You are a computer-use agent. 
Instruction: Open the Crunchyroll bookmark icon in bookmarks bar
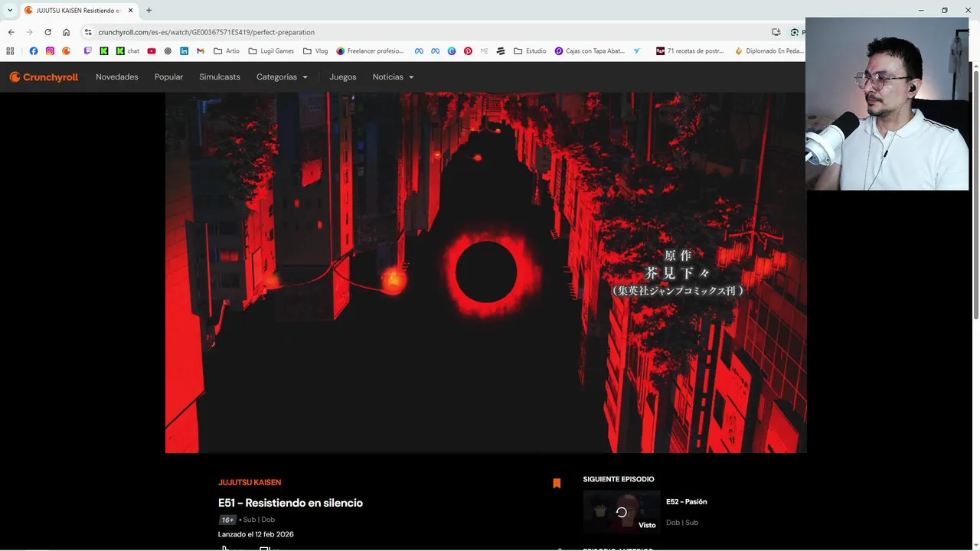pyautogui.click(x=67, y=51)
